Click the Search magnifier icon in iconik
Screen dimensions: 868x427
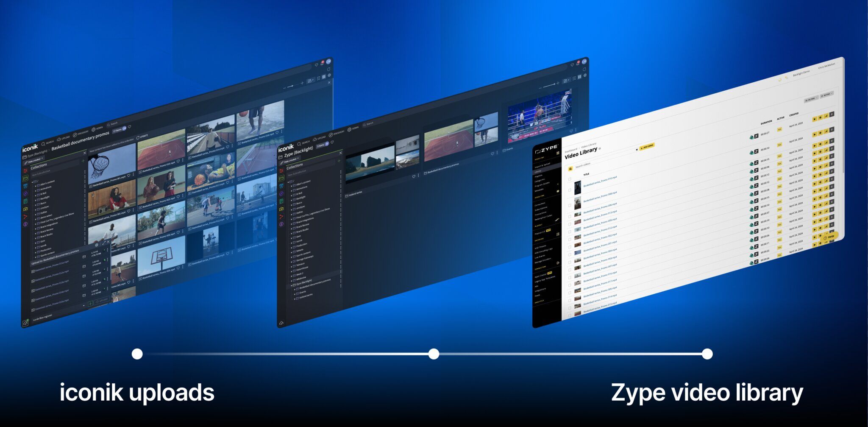coord(43,145)
